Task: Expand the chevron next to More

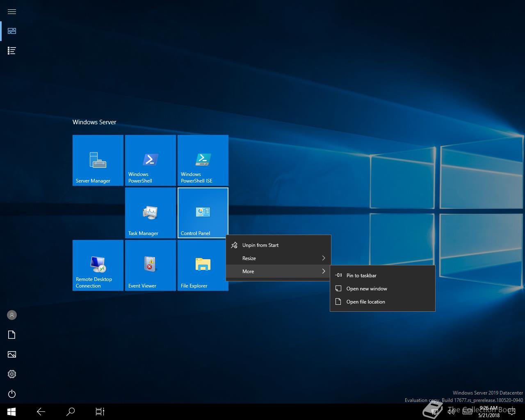Action: pos(324,272)
